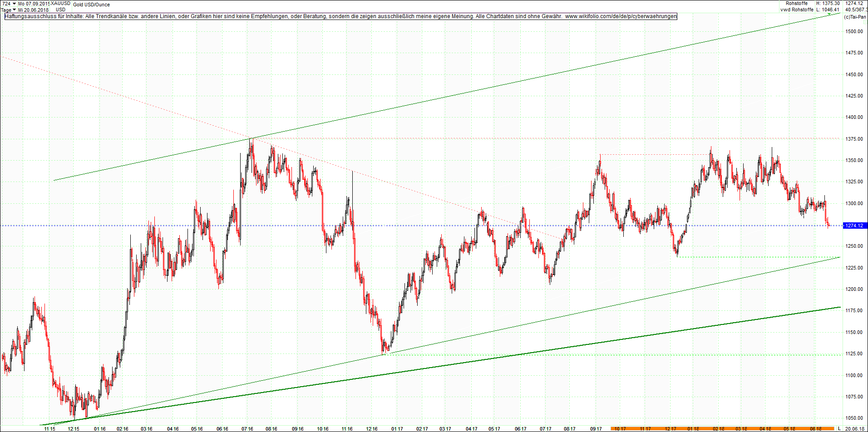Expand the dropdown arrow next to 724
The height and width of the screenshot is (432, 868).
[14, 4]
